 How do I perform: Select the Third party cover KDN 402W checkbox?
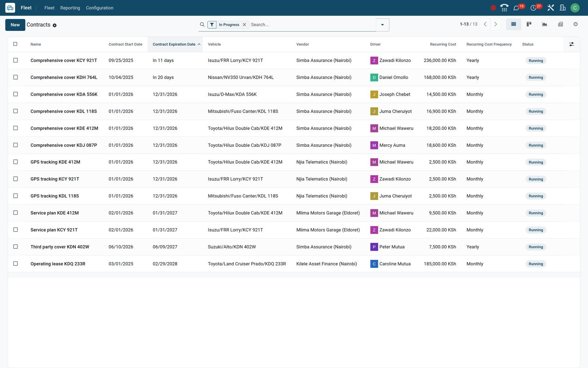tap(15, 247)
